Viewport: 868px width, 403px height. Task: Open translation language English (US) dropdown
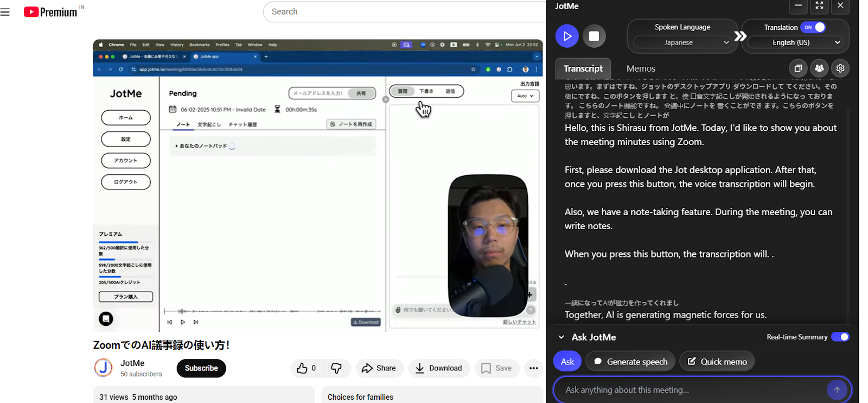tap(795, 42)
